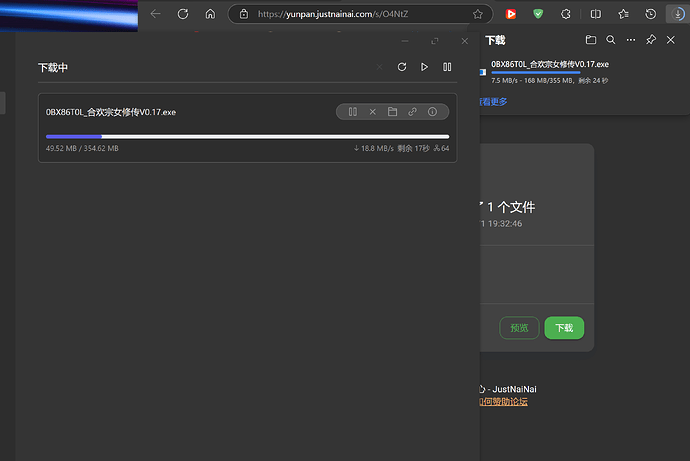Toggle split screen view icon
The height and width of the screenshot is (461, 690).
pyautogui.click(x=595, y=14)
